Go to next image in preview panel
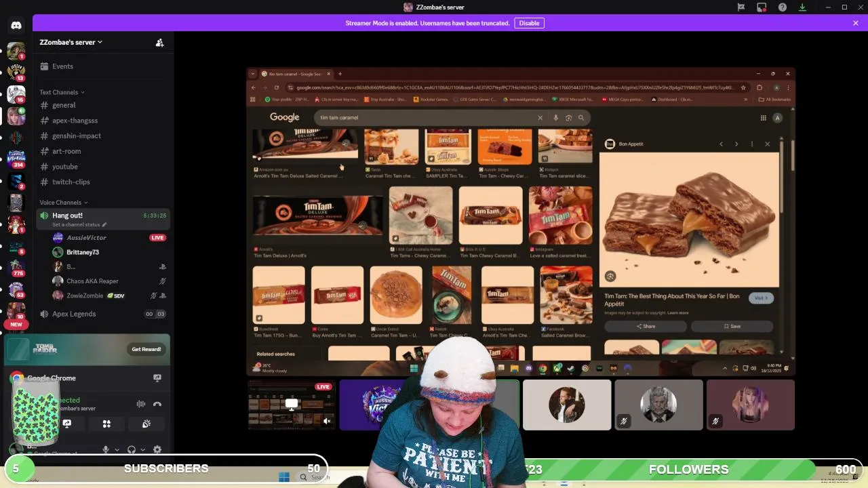Image resolution: width=868 pixels, height=488 pixels. pos(736,144)
